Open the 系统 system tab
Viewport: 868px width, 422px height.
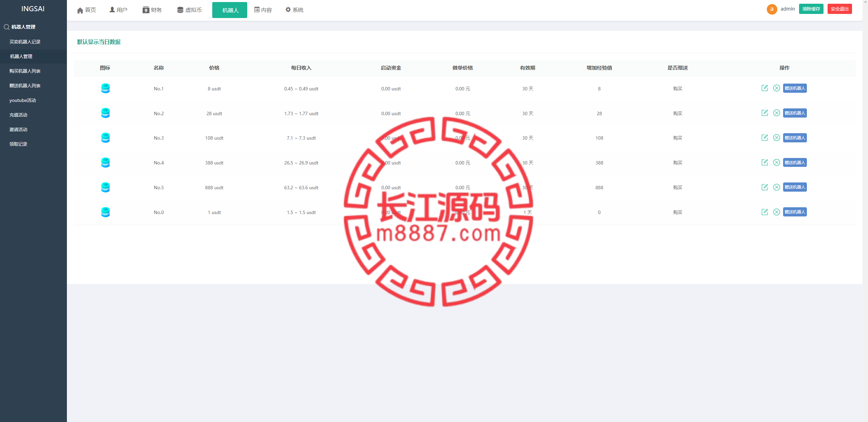point(294,10)
